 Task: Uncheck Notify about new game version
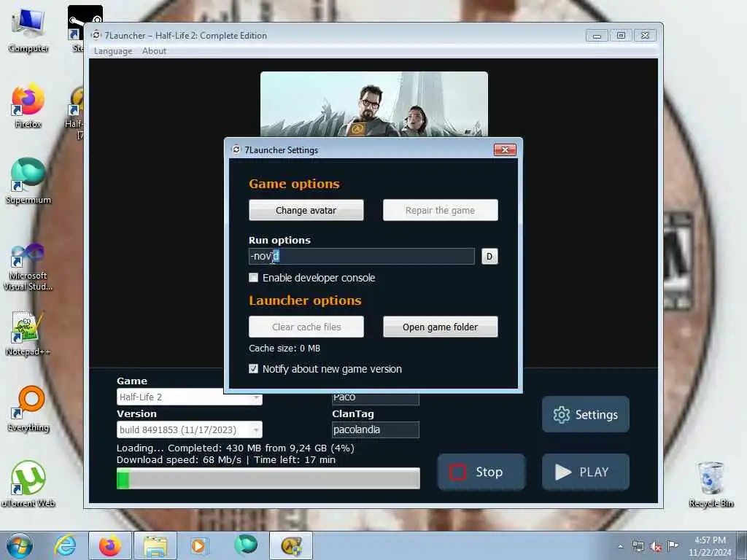point(253,368)
